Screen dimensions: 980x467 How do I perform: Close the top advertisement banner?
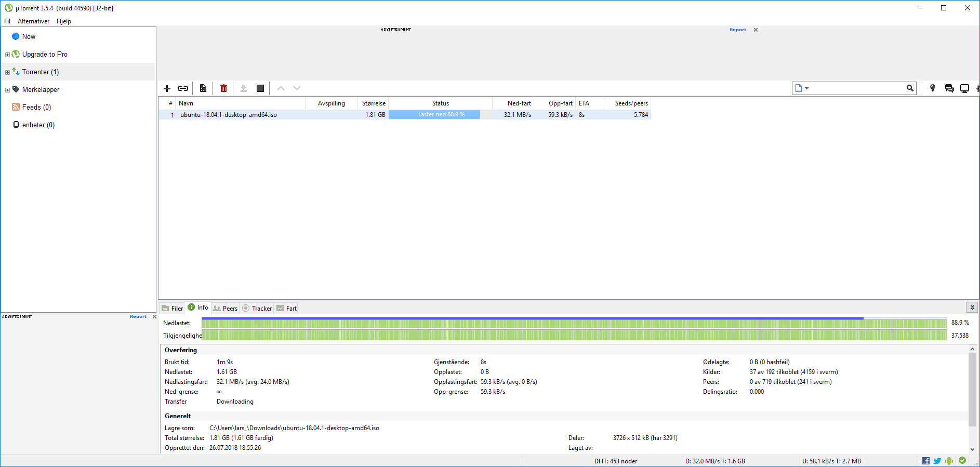tap(756, 30)
